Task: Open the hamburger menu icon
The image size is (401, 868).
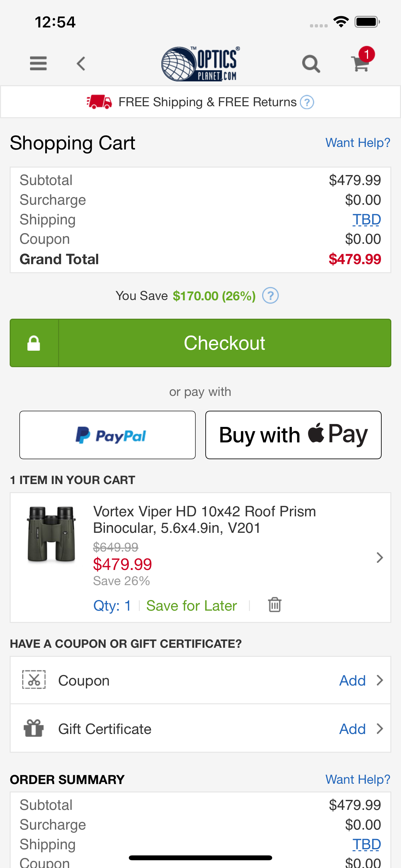Action: pyautogui.click(x=38, y=63)
